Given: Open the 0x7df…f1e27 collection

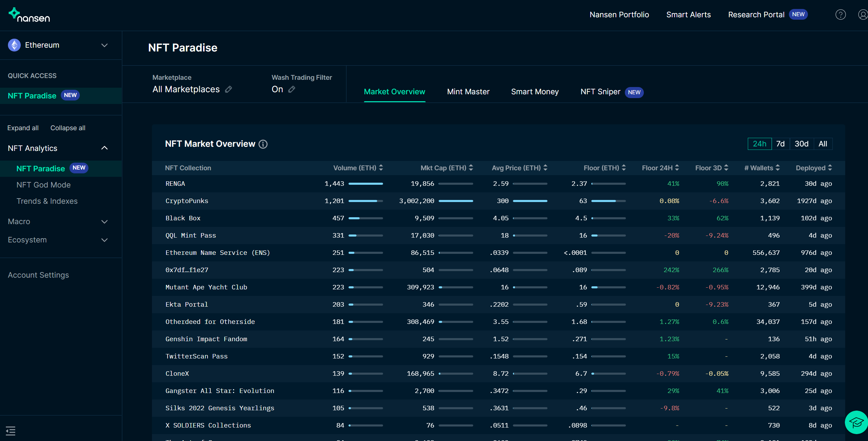Looking at the screenshot, I should (x=187, y=270).
